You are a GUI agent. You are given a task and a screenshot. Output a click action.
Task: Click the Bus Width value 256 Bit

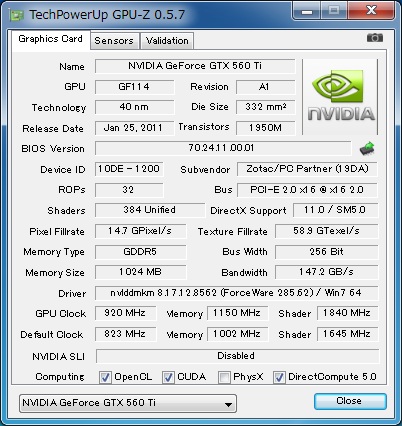327,252
